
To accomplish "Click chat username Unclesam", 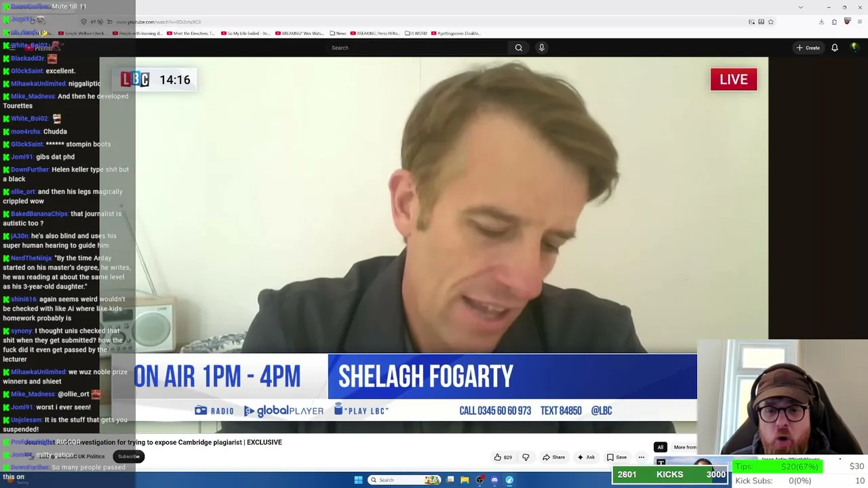I will pos(26,420).
